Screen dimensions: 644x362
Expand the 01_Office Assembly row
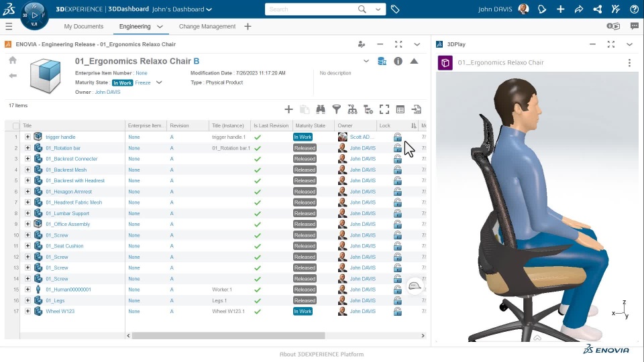coord(28,224)
